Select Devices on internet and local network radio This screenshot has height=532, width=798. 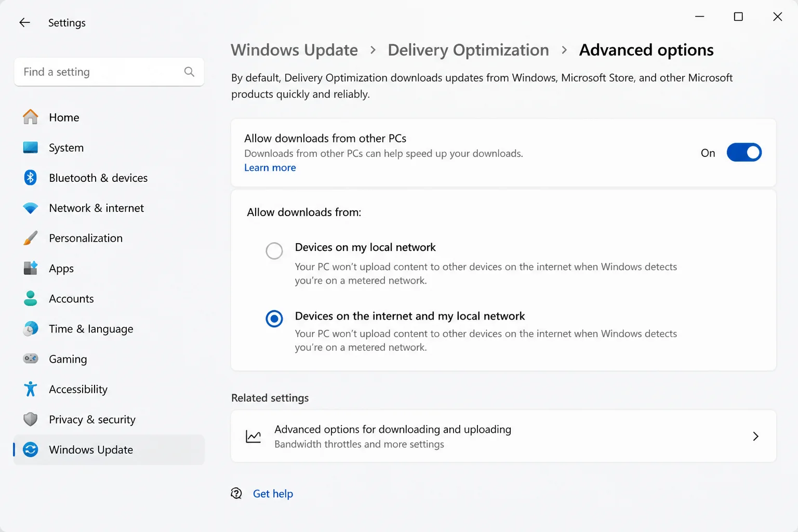click(274, 318)
